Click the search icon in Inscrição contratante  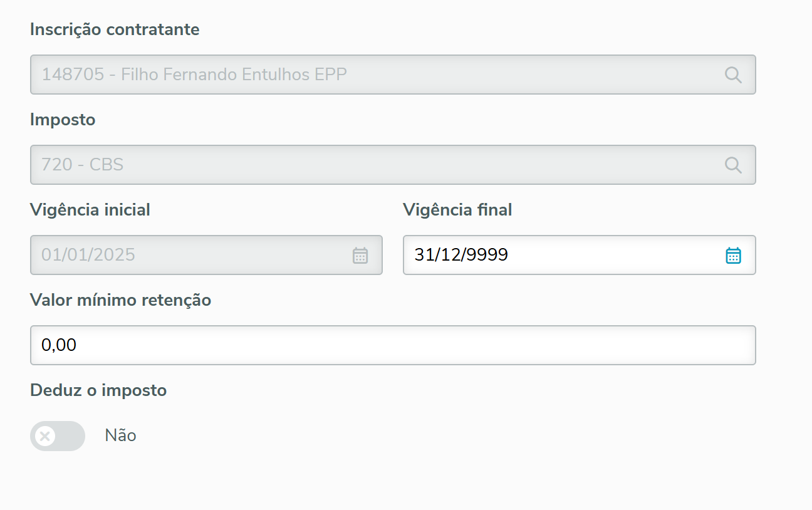coord(733,75)
